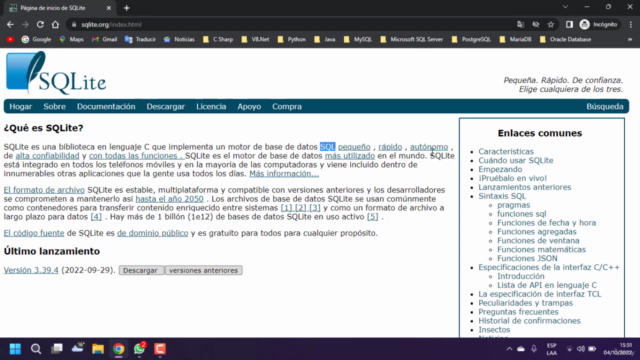
Task: Open the Windows Start menu
Action: point(15,349)
